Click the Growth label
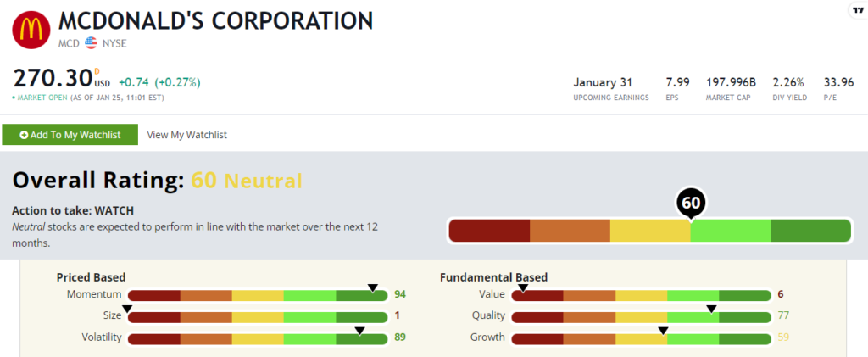 (x=487, y=337)
